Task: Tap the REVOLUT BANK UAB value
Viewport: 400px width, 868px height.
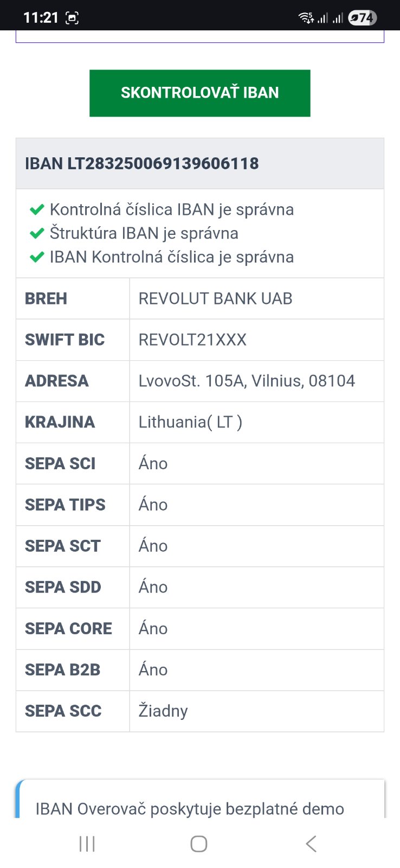Action: pyautogui.click(x=215, y=298)
